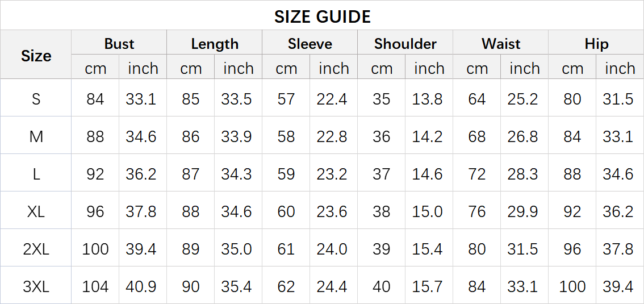Viewport: 644px width, 304px height.
Task: Select the 15.0 inch shoulder value
Action: point(427,211)
